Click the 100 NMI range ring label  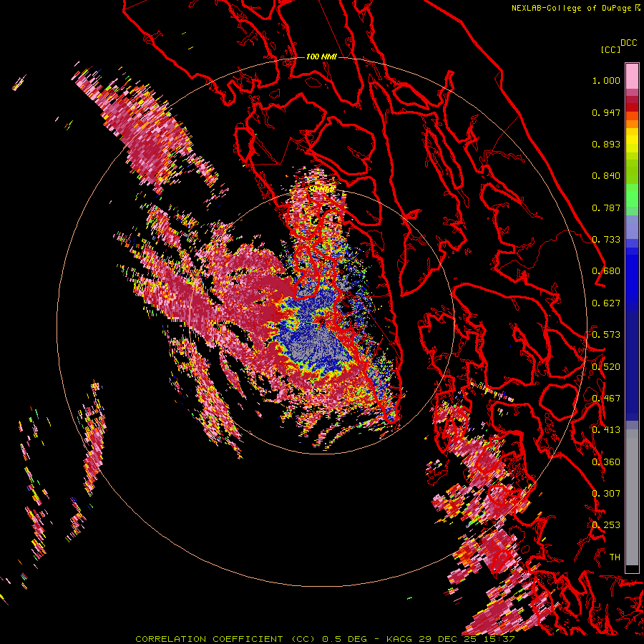click(x=321, y=57)
